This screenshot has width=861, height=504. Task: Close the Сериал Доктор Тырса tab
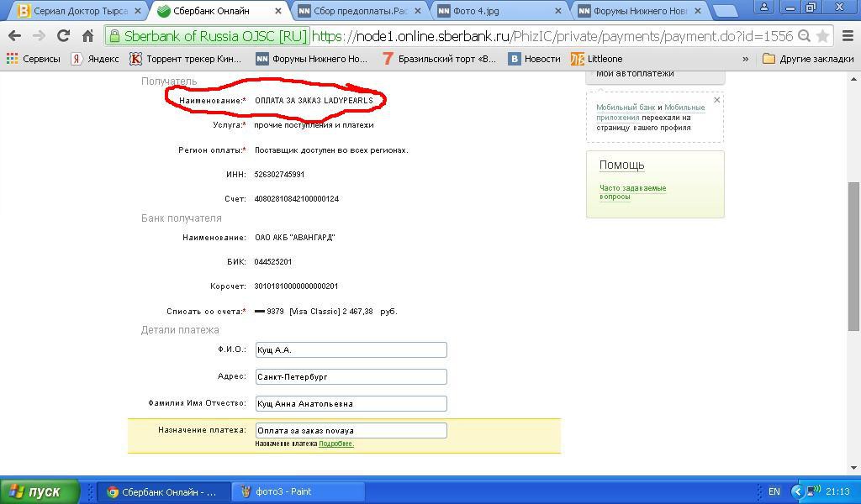tap(137, 11)
